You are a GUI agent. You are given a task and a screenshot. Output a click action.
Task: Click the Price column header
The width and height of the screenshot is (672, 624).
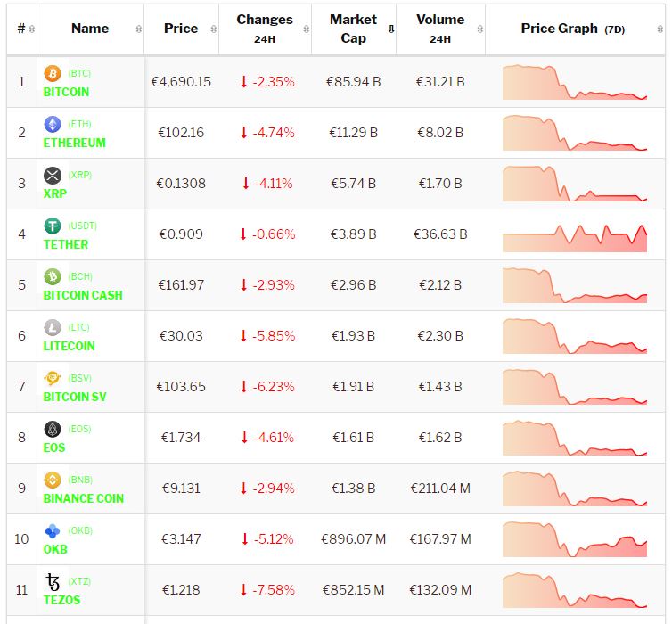[181, 29]
